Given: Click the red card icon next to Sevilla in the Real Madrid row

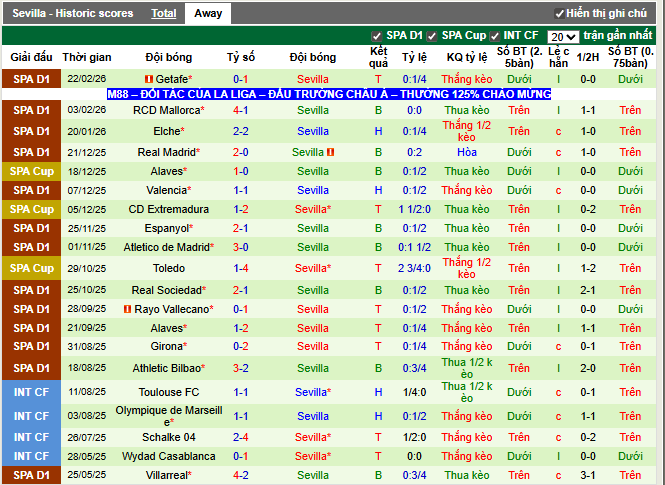Looking at the screenshot, I should (x=330, y=152).
